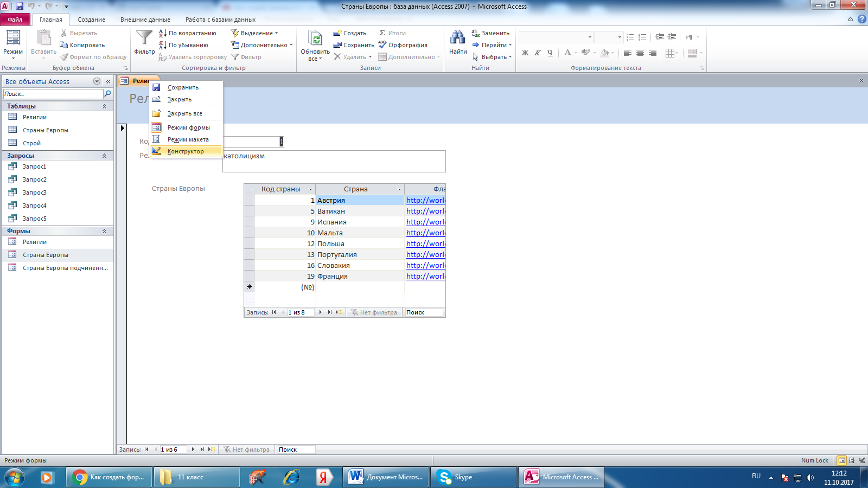The height and width of the screenshot is (488, 868).
Task: Open Skype from the taskbar
Action: pos(474,477)
